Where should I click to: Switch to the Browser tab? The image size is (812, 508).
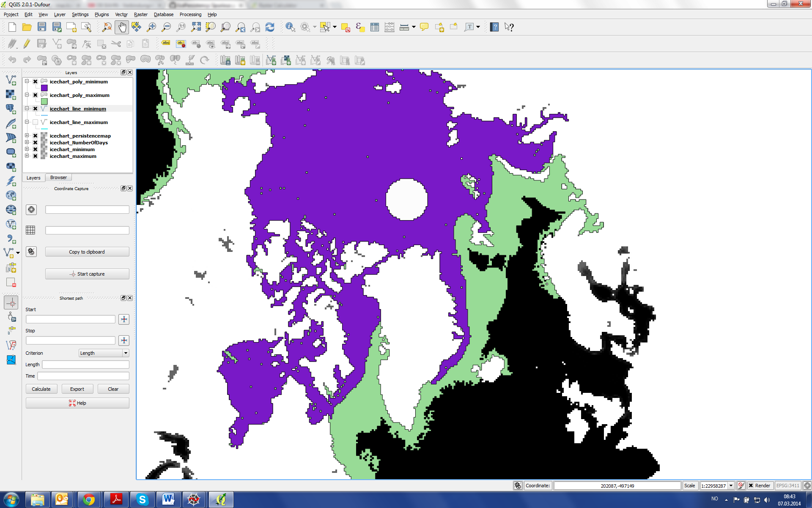(x=58, y=177)
